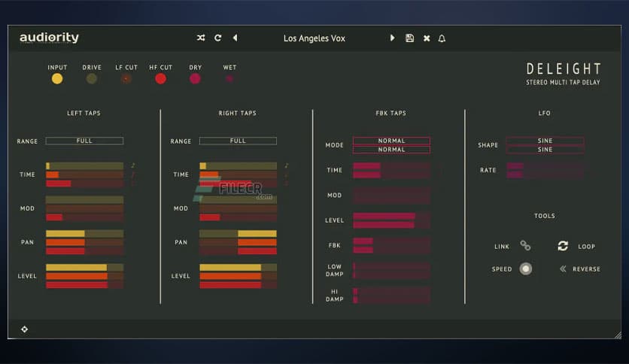Go to next preset with right arrow

pos(392,38)
